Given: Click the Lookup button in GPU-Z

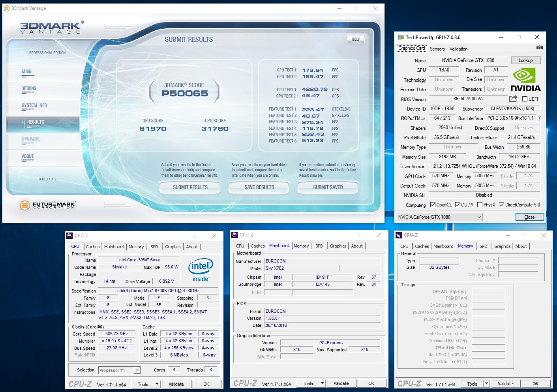Looking at the screenshot, I should [x=525, y=60].
